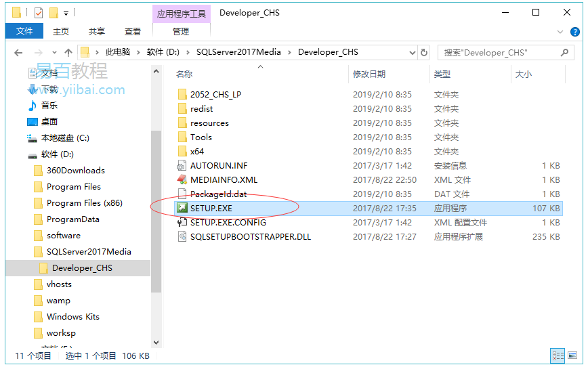588x367 pixels.
Task: Open Customize Quick Access Toolbar dropdown
Action: [x=66, y=14]
